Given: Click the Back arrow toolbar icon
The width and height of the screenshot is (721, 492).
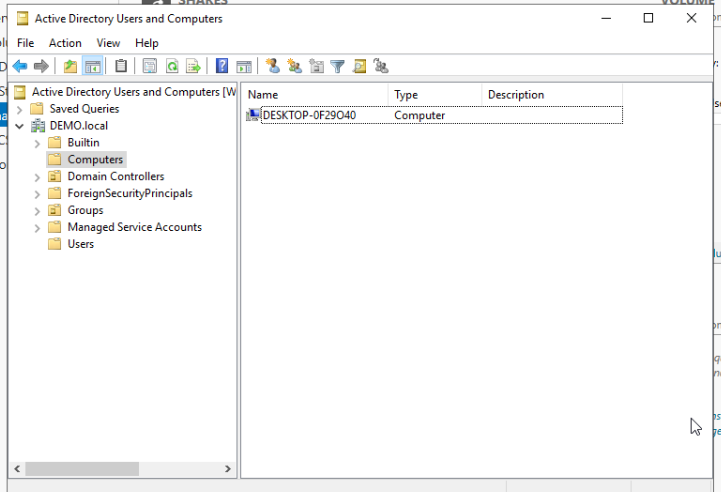Looking at the screenshot, I should click(x=20, y=67).
